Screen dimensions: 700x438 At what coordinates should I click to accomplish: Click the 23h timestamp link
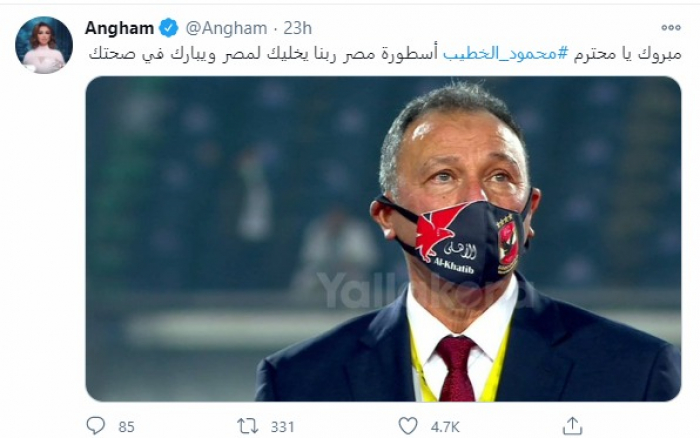(297, 28)
